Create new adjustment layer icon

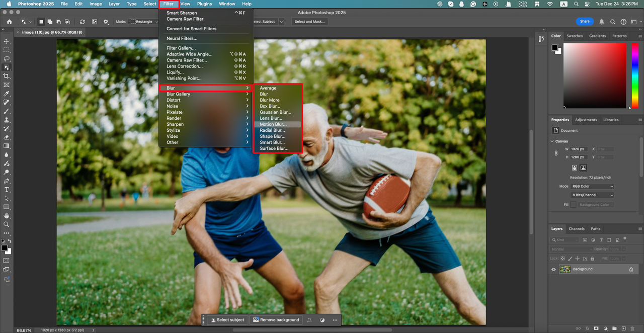click(605, 328)
